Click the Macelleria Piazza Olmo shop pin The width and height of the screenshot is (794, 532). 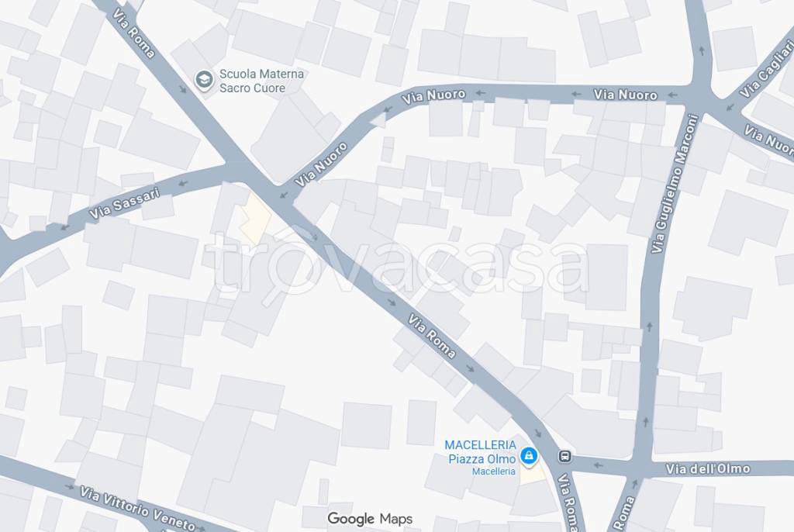pyautogui.click(x=529, y=455)
